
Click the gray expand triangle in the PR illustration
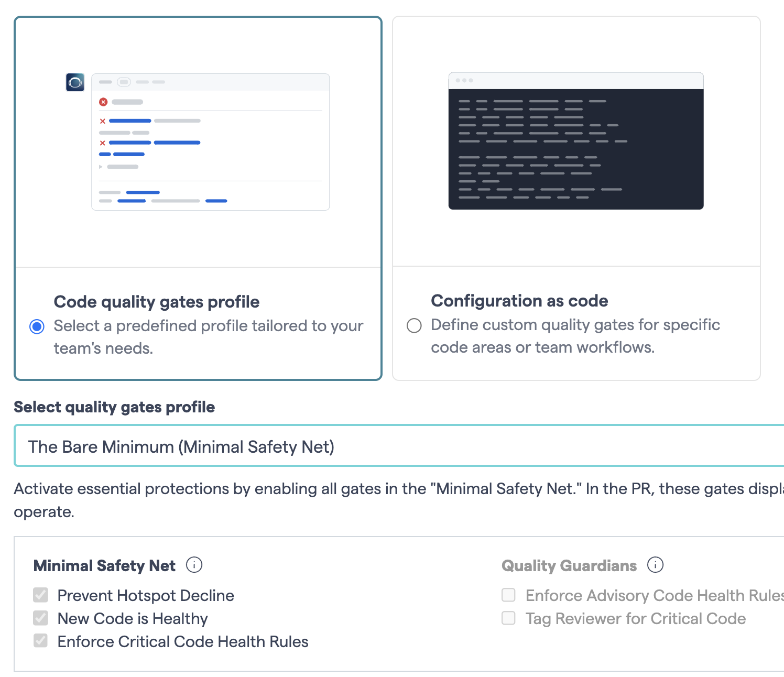(x=100, y=167)
